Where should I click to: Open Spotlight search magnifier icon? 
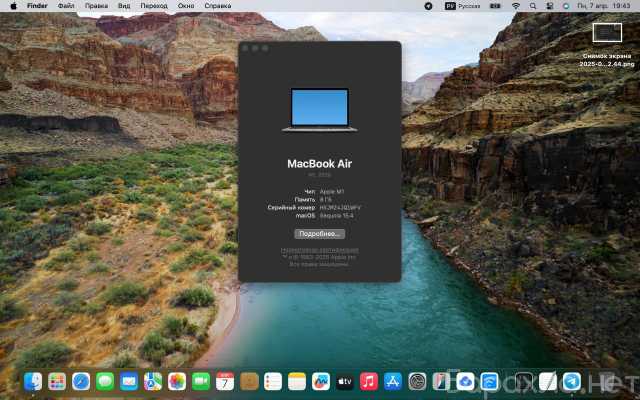pyautogui.click(x=533, y=6)
